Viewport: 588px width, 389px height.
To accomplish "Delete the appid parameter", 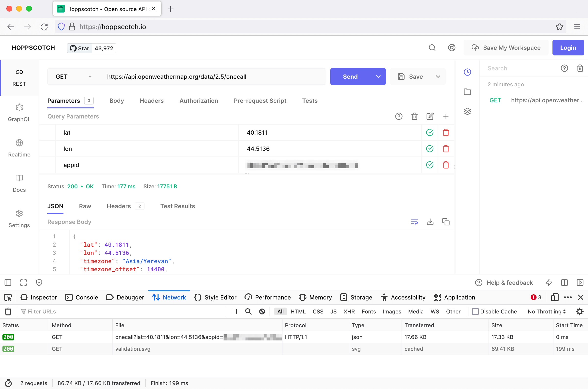I will [x=445, y=165].
